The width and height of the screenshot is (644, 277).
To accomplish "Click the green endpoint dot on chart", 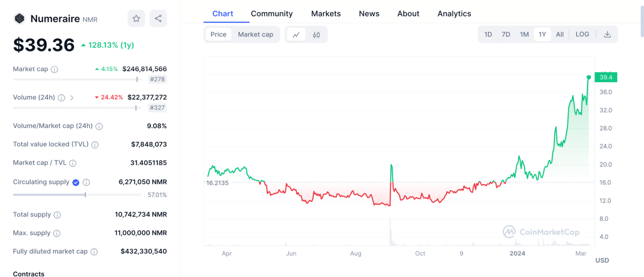I will 589,77.
